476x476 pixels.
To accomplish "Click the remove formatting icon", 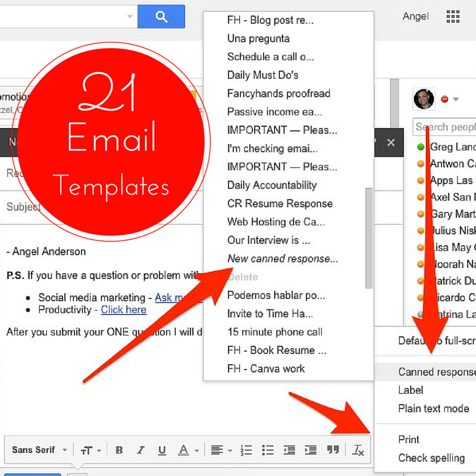I will (358, 450).
